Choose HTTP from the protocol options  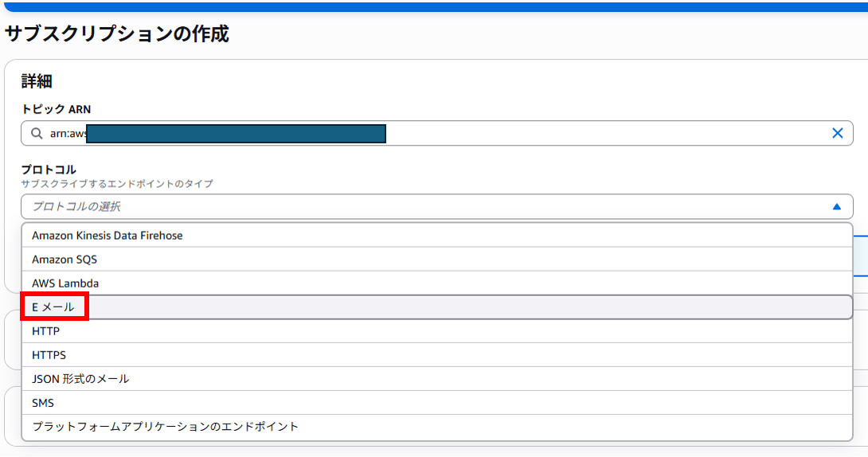pos(436,331)
